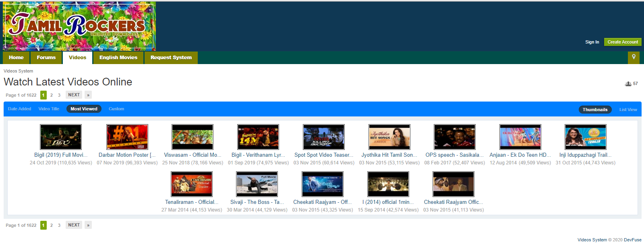644x247 pixels.
Task: Go to page 3 in top pagination
Action: tap(59, 95)
